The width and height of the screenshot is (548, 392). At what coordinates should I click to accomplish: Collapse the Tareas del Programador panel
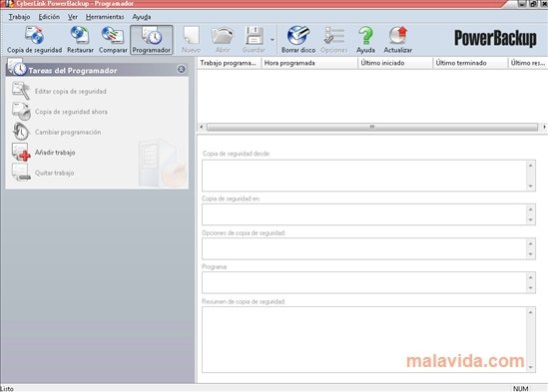[181, 69]
